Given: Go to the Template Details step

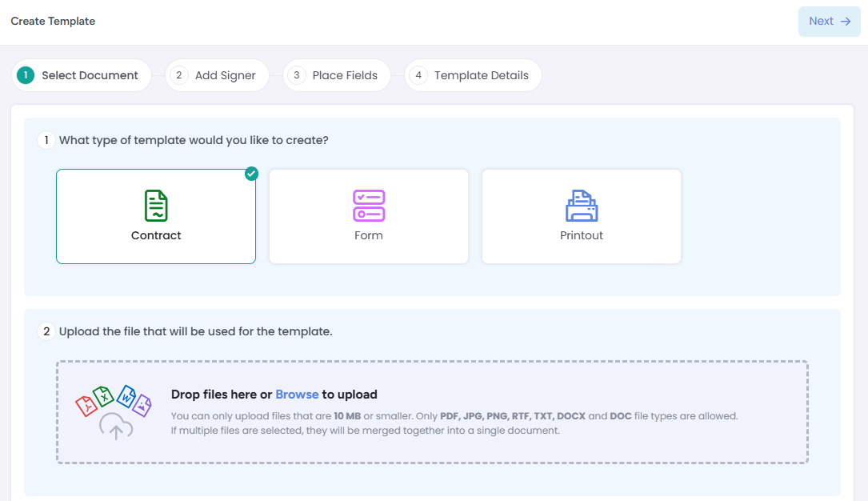Looking at the screenshot, I should coord(473,75).
